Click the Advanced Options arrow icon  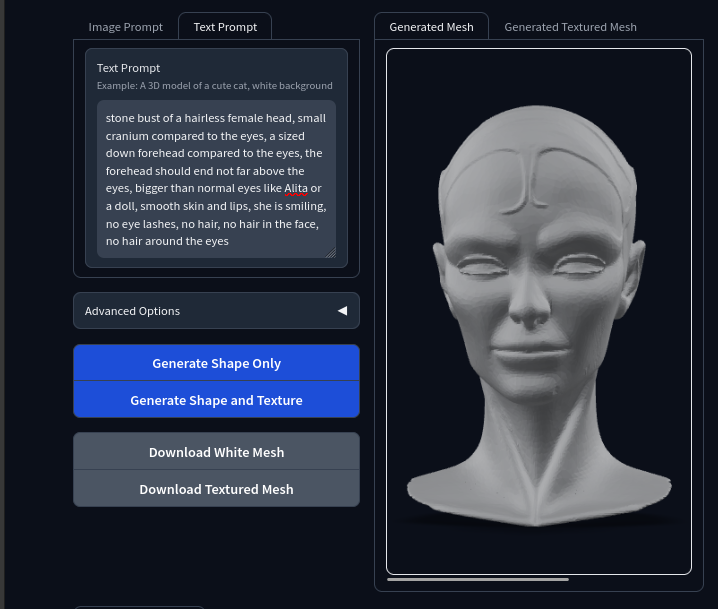(343, 311)
